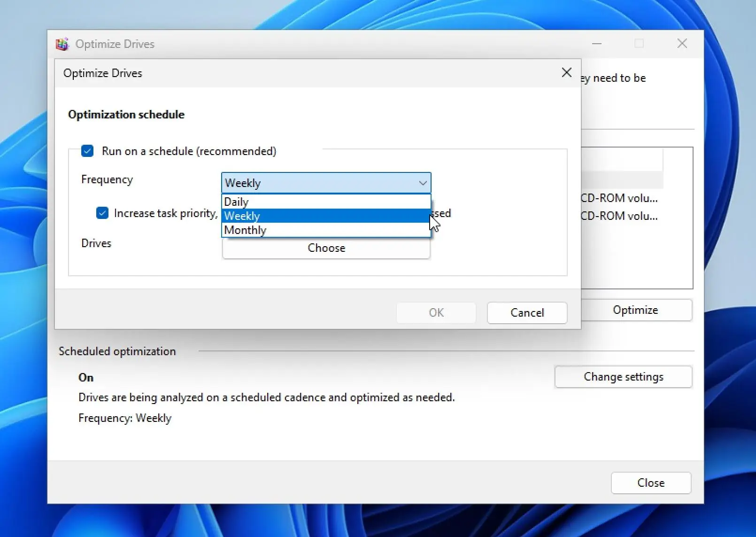
Task: Click the Choose button for Drives
Action: [x=326, y=248]
